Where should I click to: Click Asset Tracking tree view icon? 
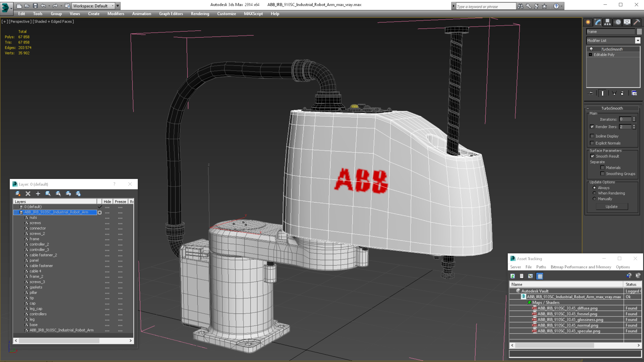(530, 276)
